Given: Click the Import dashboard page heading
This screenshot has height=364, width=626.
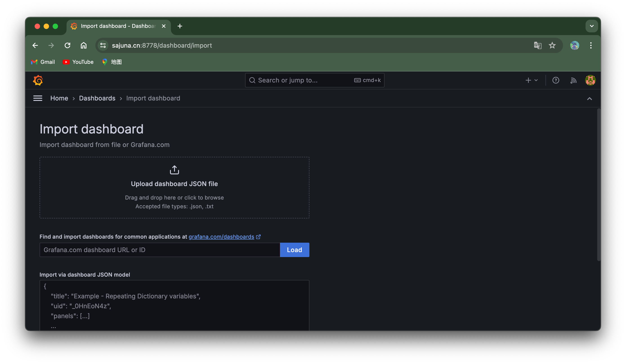Looking at the screenshot, I should (x=92, y=129).
